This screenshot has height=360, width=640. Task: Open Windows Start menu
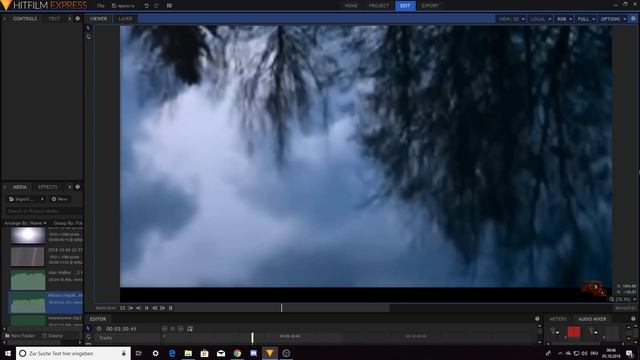(8, 353)
